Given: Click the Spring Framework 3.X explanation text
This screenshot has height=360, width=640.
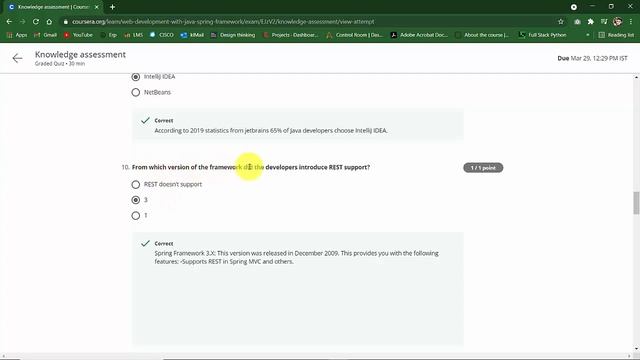Looking at the screenshot, I should [296, 257].
